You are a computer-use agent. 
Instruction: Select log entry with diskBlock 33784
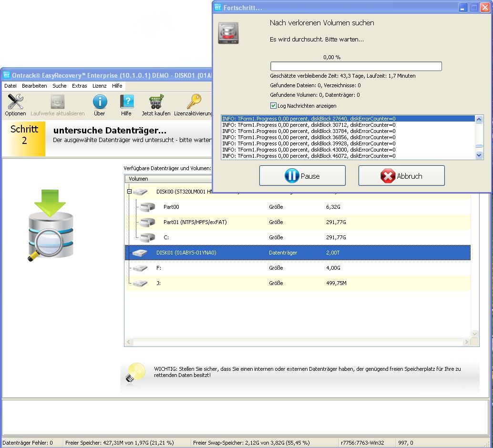pyautogui.click(x=348, y=131)
